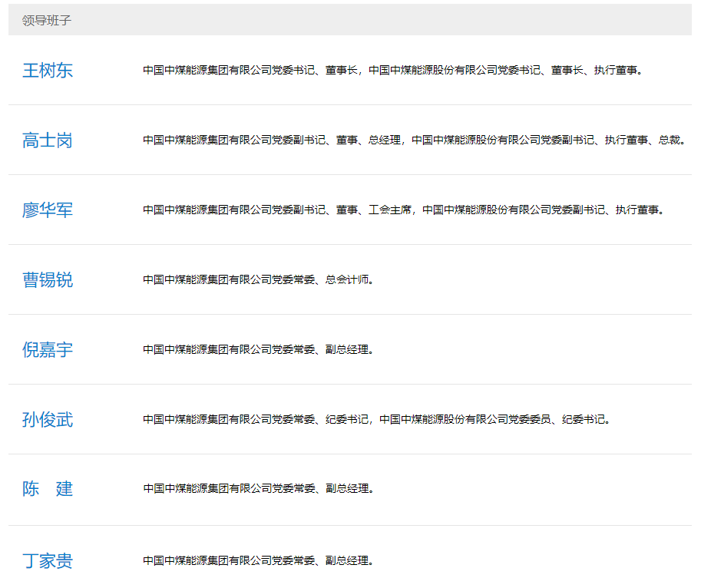Click 高士岗's description mentioning 总经理 and 总裁
Viewport: 701px width, 588px height.
[415, 140]
